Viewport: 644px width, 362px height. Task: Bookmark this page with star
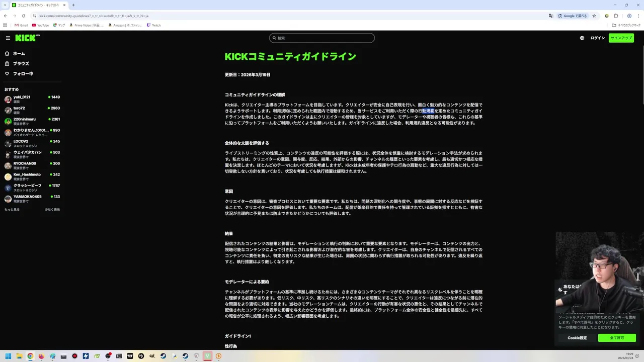coord(594,16)
